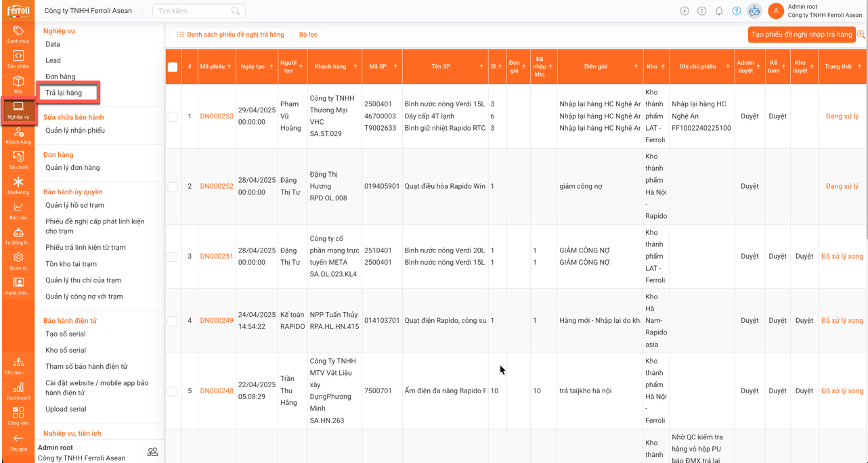
Task: Click Đang xử lý status of DN000253
Action: (842, 116)
